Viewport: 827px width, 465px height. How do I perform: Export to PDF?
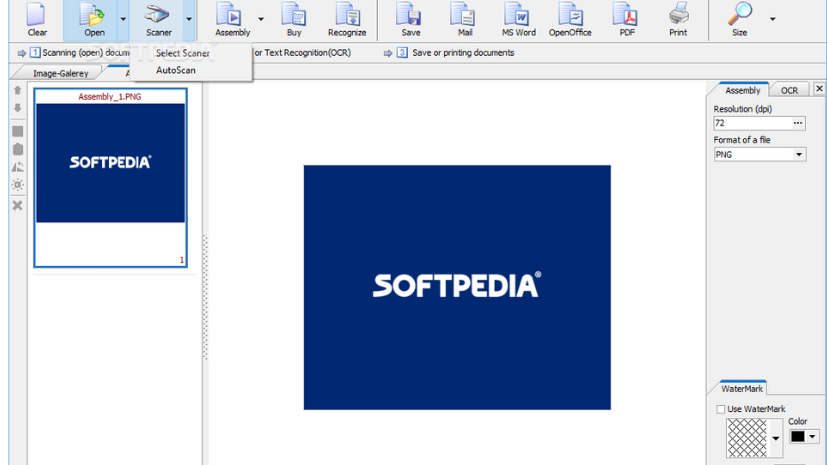click(x=627, y=19)
